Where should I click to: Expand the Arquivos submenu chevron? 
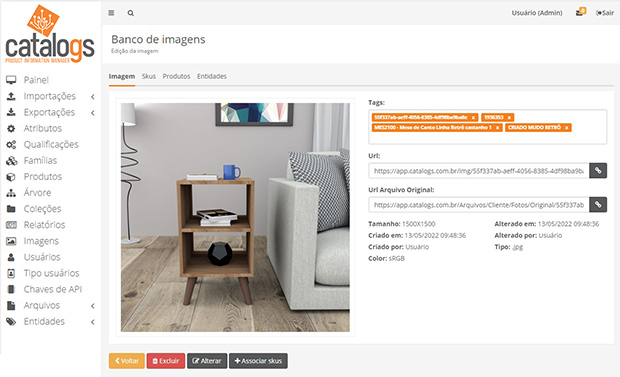(x=93, y=306)
